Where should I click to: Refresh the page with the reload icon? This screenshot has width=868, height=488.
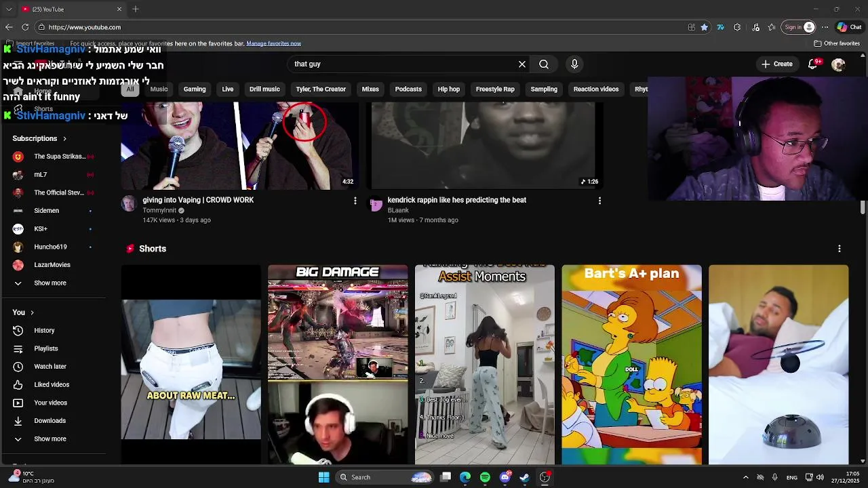[25, 27]
